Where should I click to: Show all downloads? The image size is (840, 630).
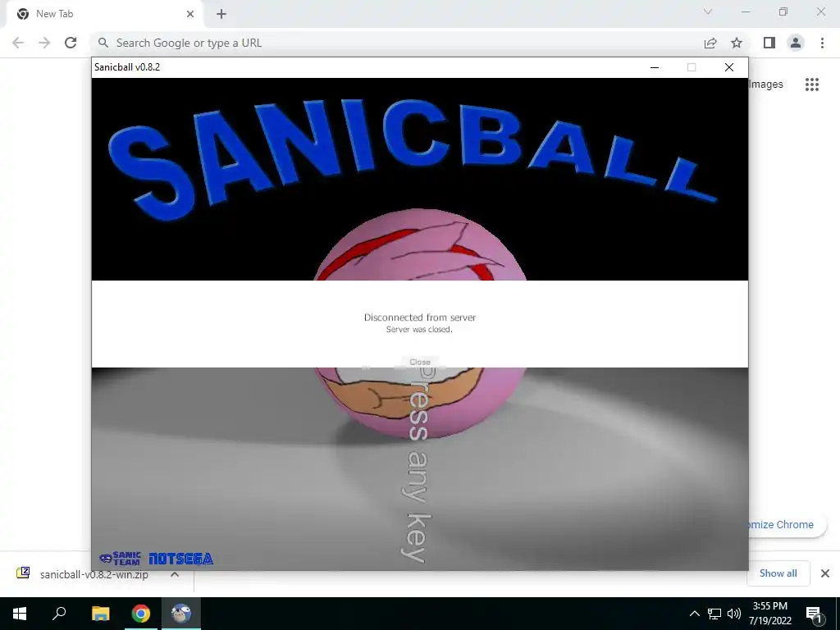(x=778, y=573)
